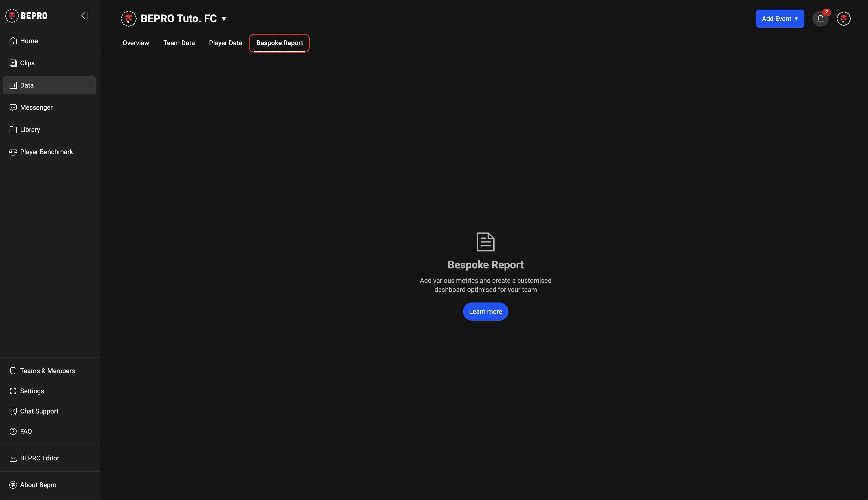Collapse the left sidebar panel
The width and height of the screenshot is (868, 500).
click(85, 16)
